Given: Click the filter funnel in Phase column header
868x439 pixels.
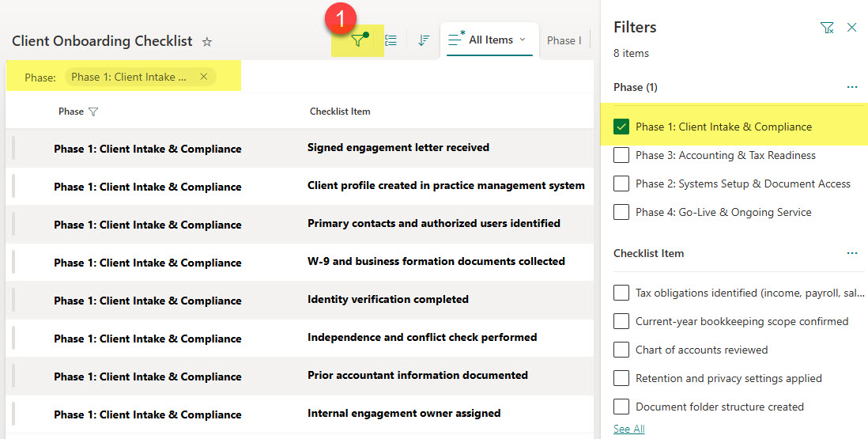Looking at the screenshot, I should 93,112.
